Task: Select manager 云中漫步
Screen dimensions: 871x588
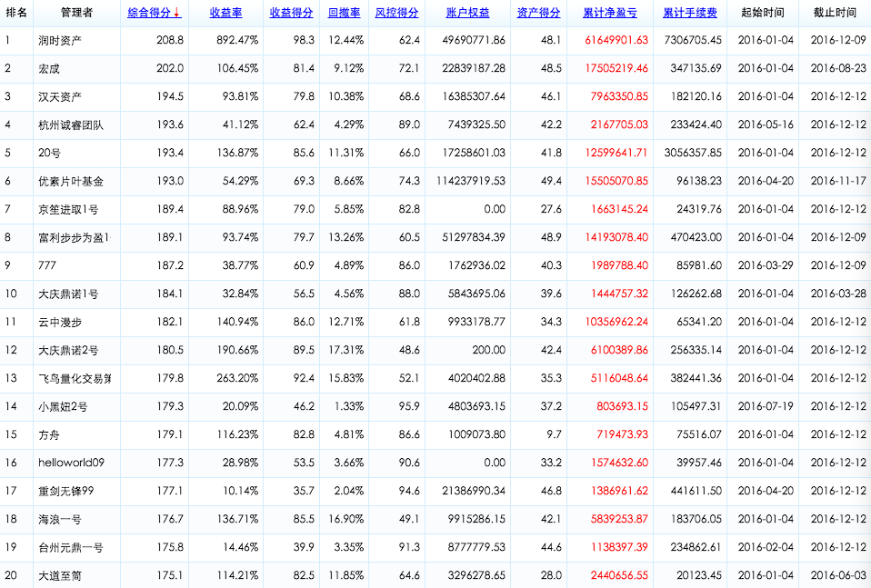Action: (60, 322)
